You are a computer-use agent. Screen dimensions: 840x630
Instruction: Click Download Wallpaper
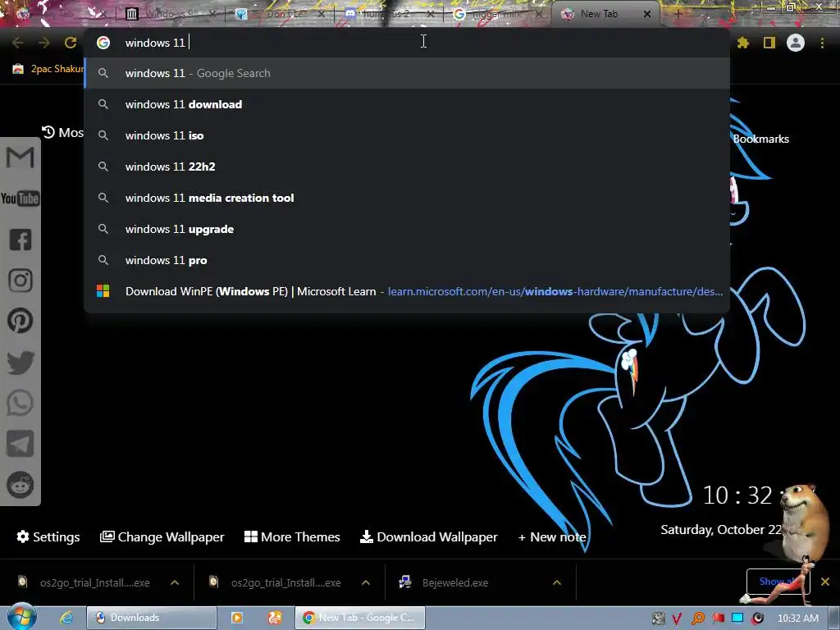(x=429, y=536)
